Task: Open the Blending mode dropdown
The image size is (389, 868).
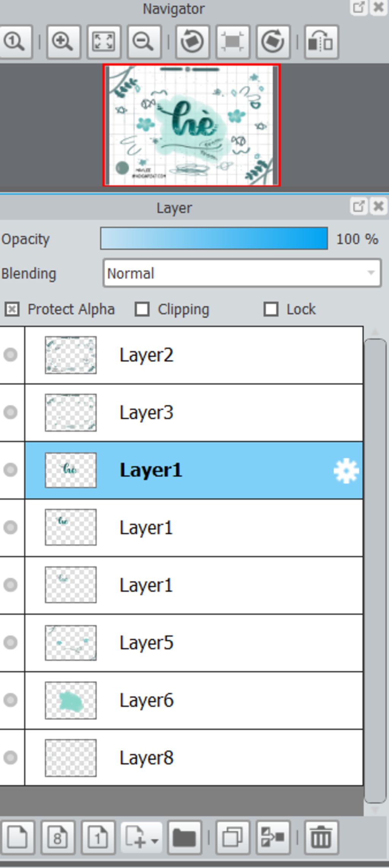Action: click(242, 273)
